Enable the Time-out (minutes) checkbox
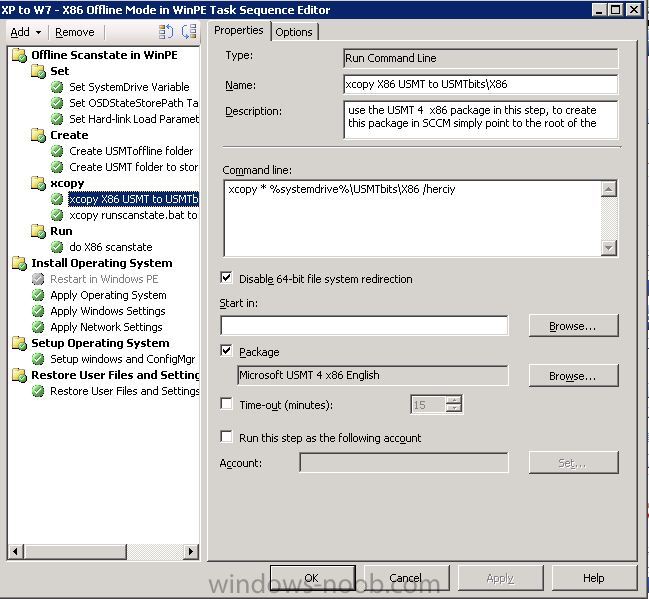This screenshot has width=649, height=599. coord(226,404)
